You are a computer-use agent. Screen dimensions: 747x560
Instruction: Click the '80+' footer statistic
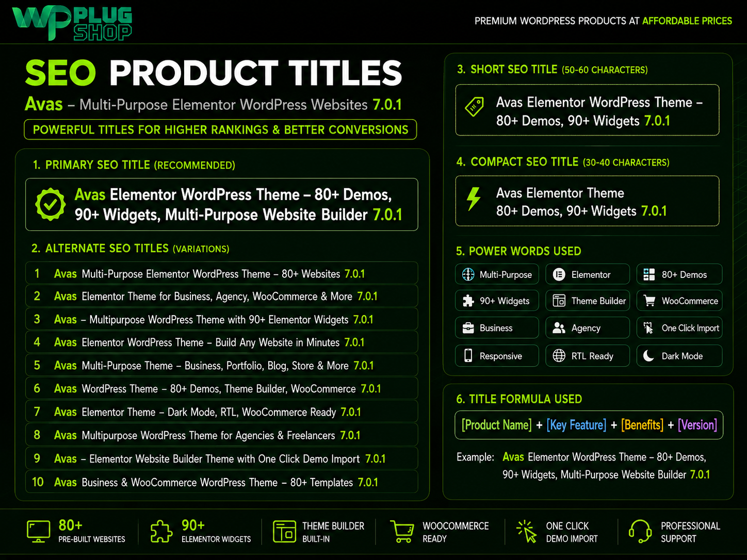[70, 525]
